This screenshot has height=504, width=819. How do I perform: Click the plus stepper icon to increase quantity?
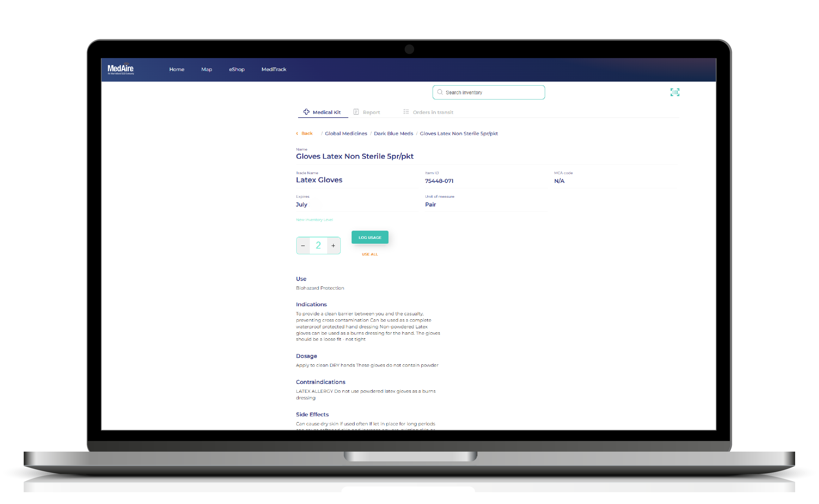pyautogui.click(x=333, y=245)
